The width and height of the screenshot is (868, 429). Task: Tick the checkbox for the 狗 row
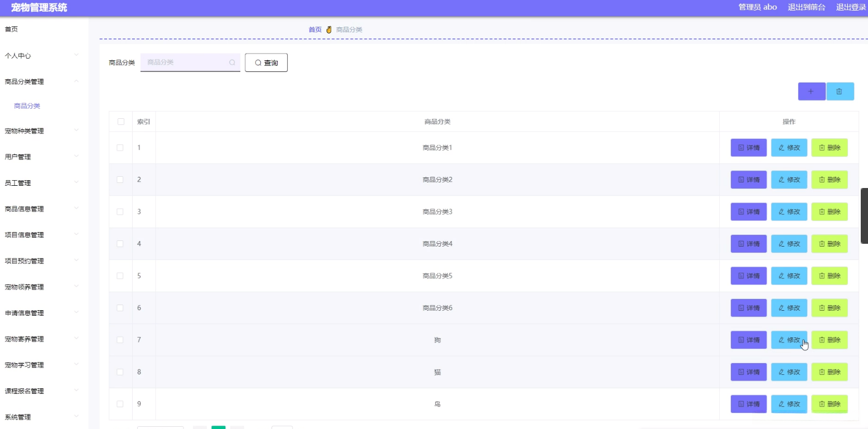point(120,340)
